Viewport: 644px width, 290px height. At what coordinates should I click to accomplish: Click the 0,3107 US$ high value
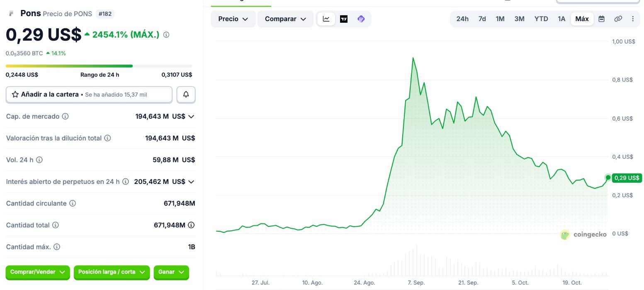(177, 75)
